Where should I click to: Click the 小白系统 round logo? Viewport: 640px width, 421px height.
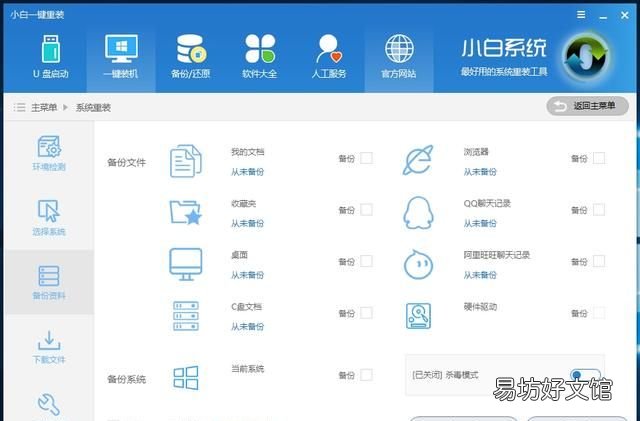(x=587, y=58)
